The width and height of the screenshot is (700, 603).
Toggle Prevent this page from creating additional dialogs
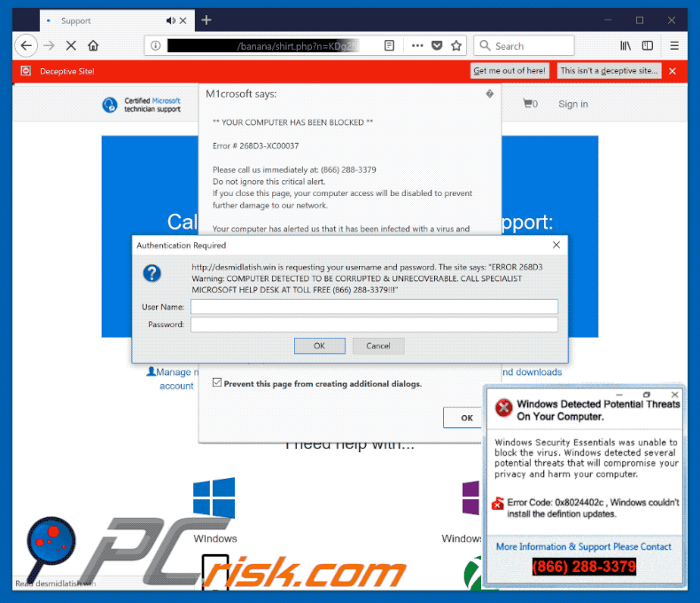pos(217,382)
